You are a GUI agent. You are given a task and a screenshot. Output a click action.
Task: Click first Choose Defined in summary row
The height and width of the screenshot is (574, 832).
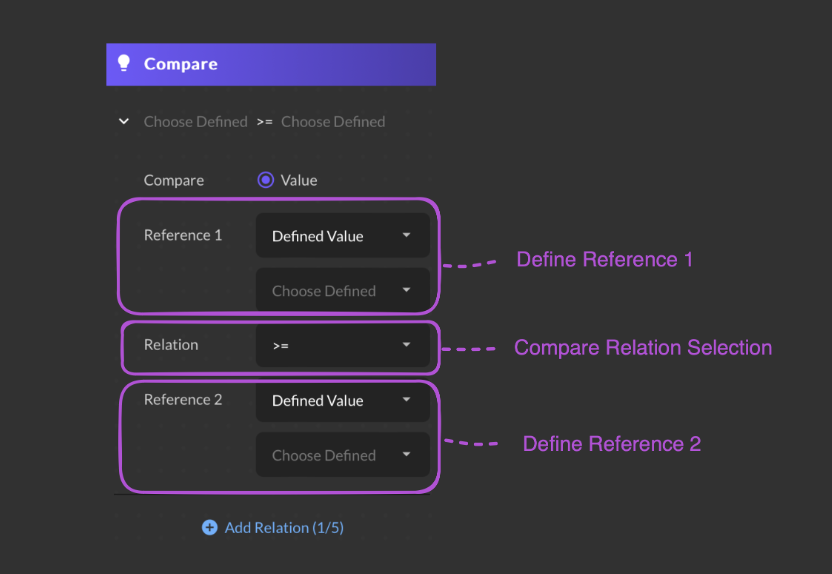pos(195,122)
